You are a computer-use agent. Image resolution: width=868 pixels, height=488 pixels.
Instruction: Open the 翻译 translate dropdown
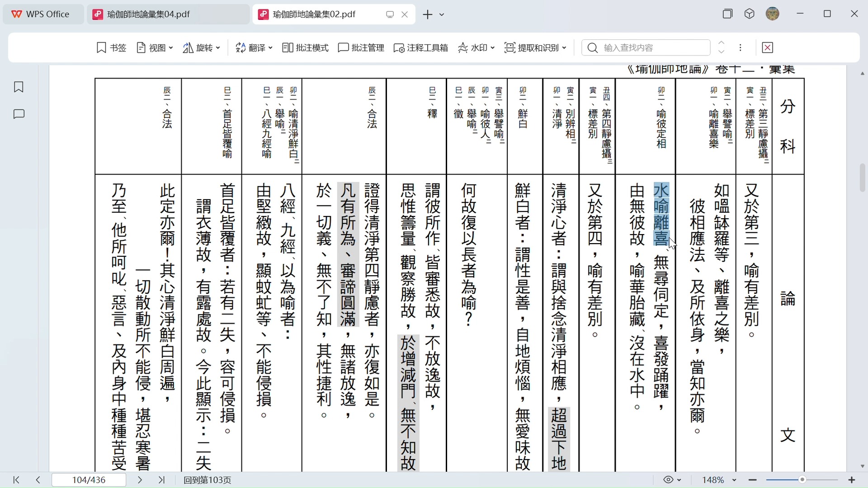coord(254,47)
